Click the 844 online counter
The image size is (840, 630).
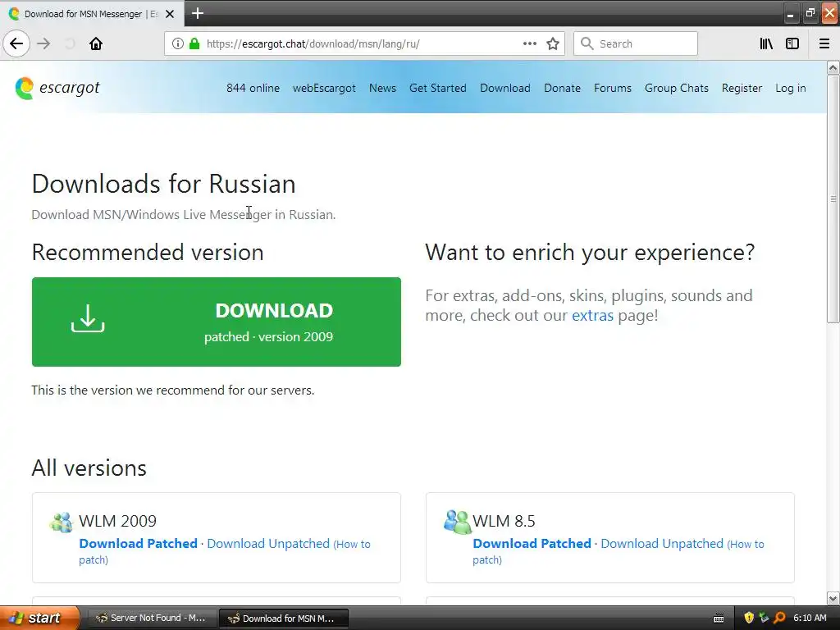pyautogui.click(x=253, y=88)
